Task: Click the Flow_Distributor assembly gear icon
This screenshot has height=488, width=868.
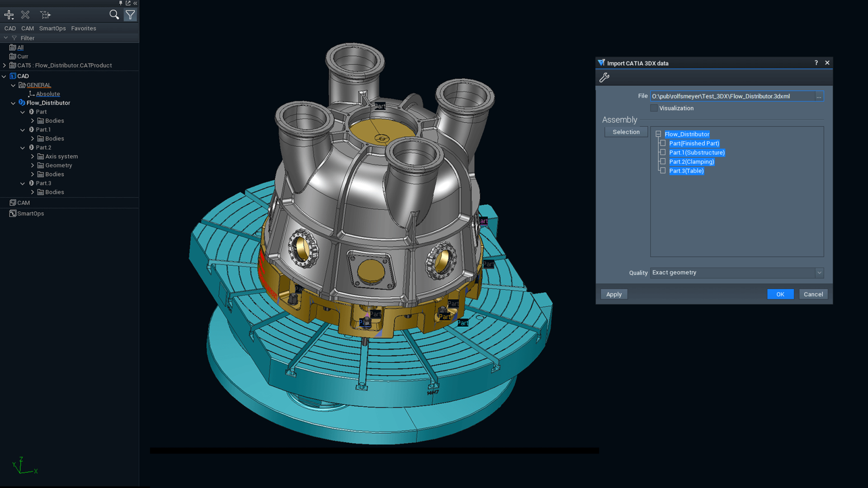Action: [x=22, y=103]
